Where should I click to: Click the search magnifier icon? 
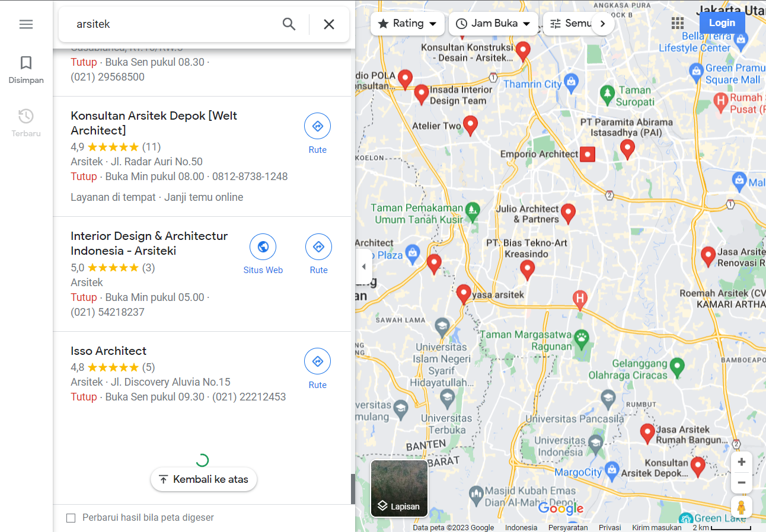coord(289,24)
